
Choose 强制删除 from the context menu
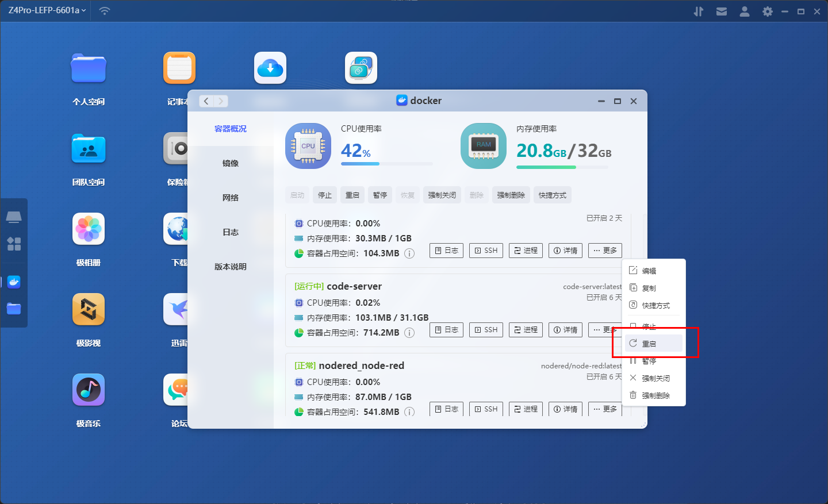coord(655,395)
